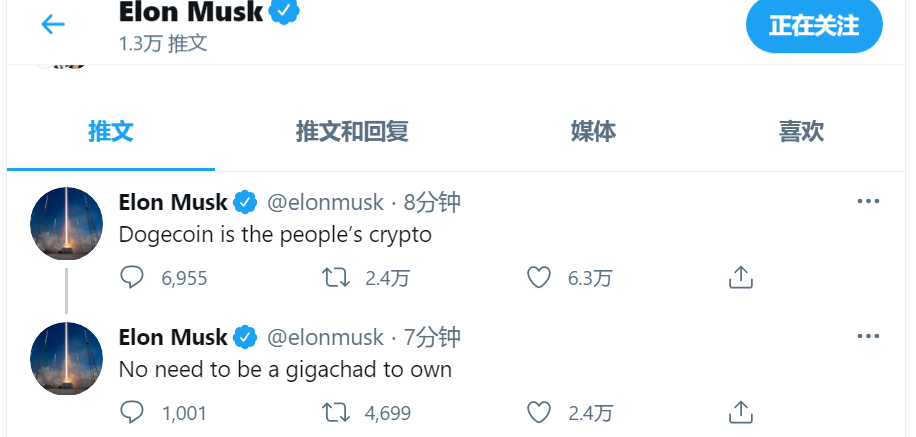Open more options for gigachad tweet
The image size is (916, 437).
[868, 337]
